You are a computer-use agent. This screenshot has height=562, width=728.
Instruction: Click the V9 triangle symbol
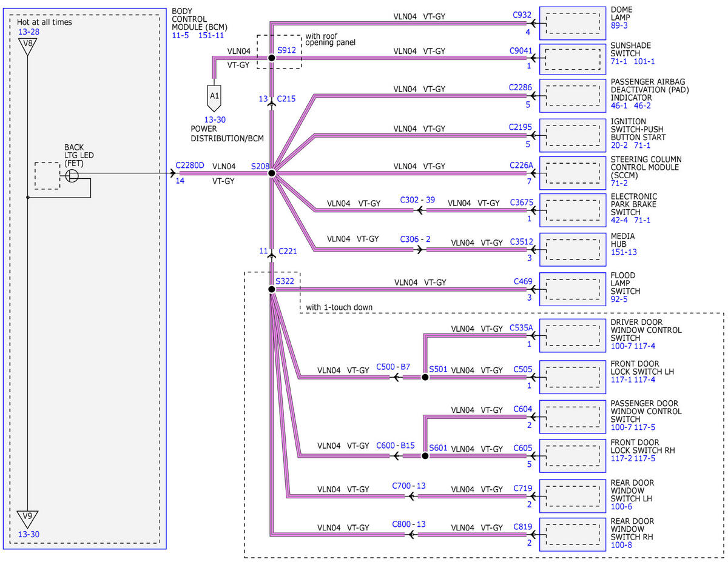coord(27,518)
